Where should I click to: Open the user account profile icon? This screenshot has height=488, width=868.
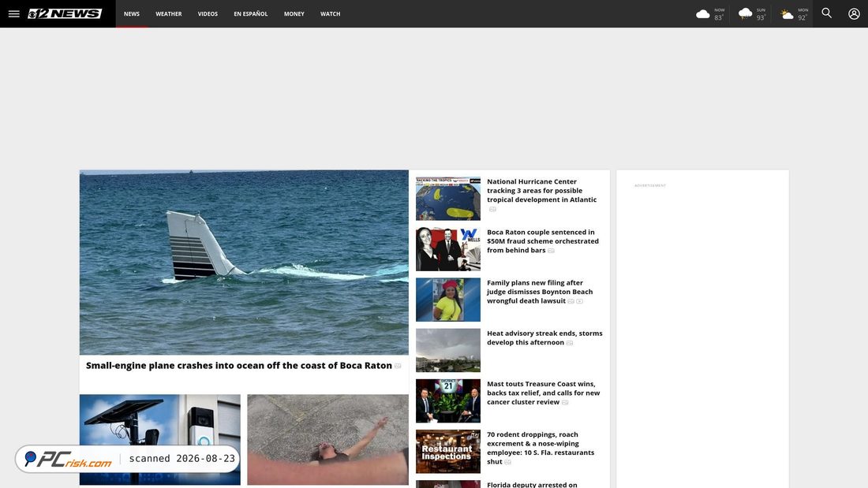854,14
